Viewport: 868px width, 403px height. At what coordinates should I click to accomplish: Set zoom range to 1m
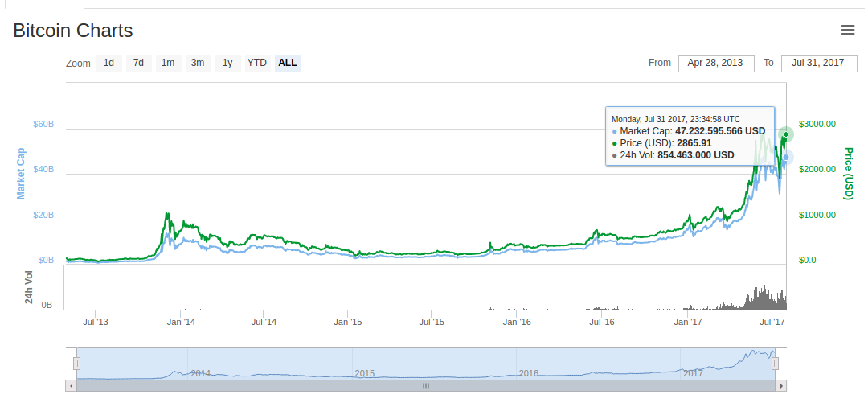click(168, 63)
